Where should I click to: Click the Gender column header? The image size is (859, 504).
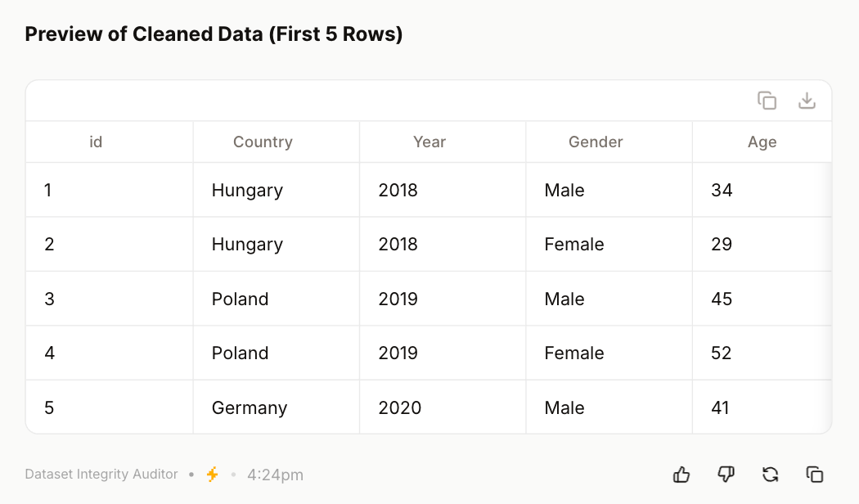(596, 142)
